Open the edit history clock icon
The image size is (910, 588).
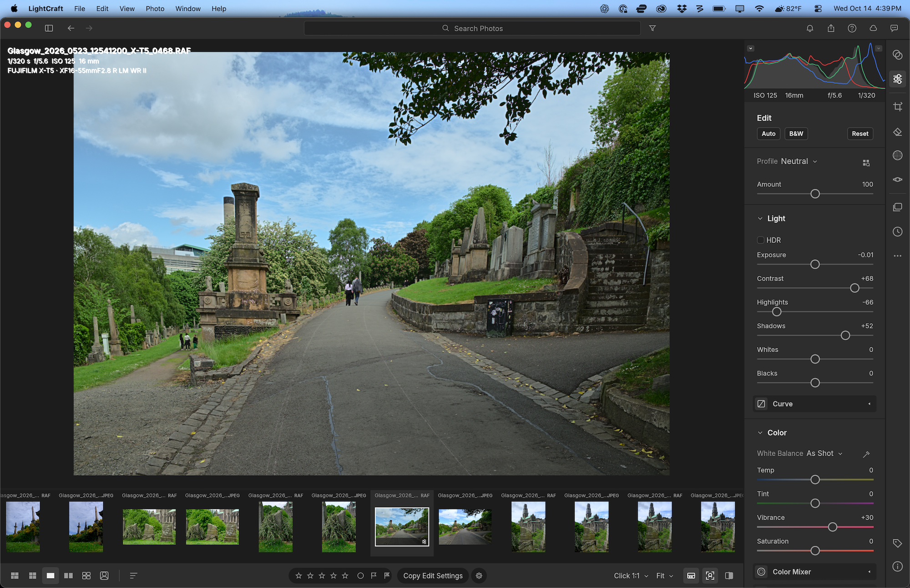(x=897, y=231)
